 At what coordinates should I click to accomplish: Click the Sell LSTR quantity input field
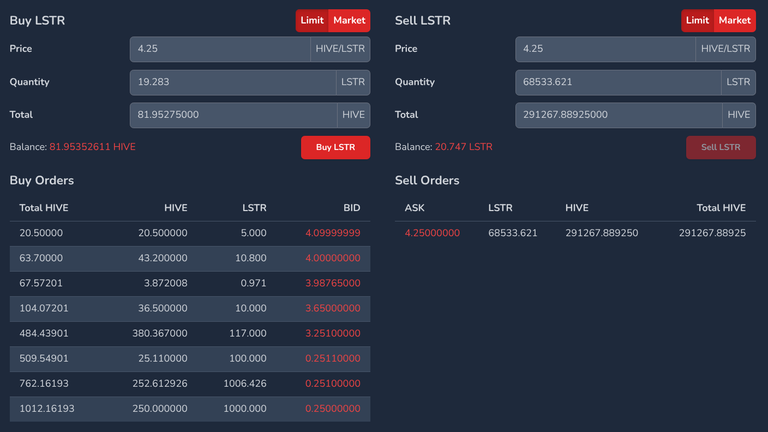pos(618,82)
